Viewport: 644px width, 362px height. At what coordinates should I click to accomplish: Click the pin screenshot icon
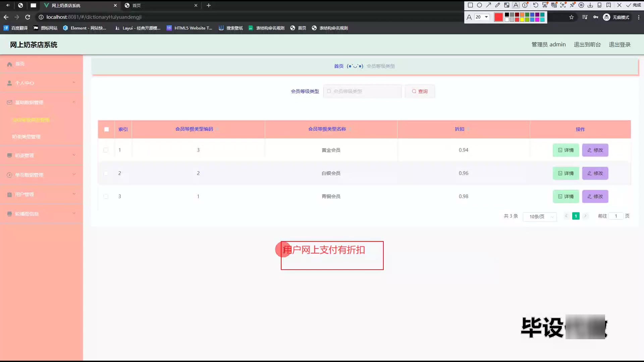coord(572,5)
